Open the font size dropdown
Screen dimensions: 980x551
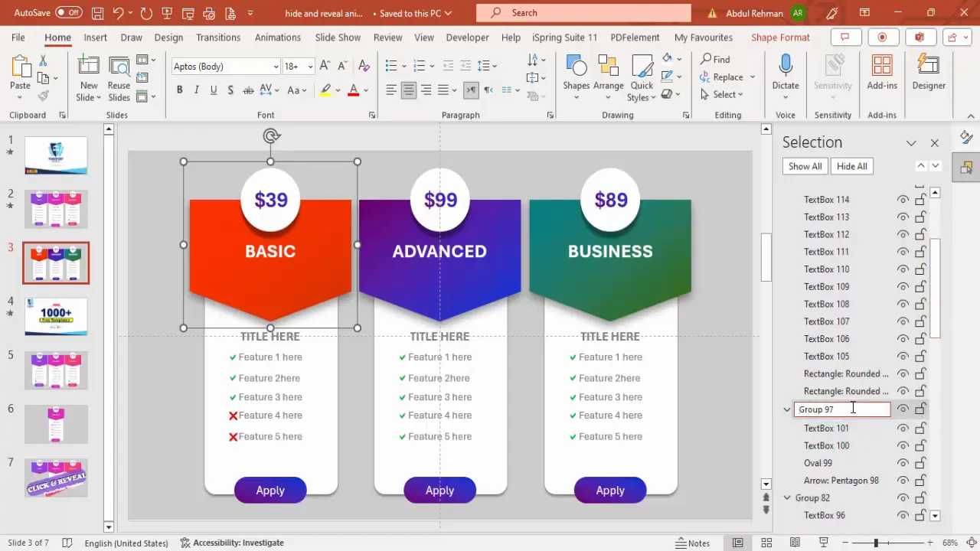[310, 67]
